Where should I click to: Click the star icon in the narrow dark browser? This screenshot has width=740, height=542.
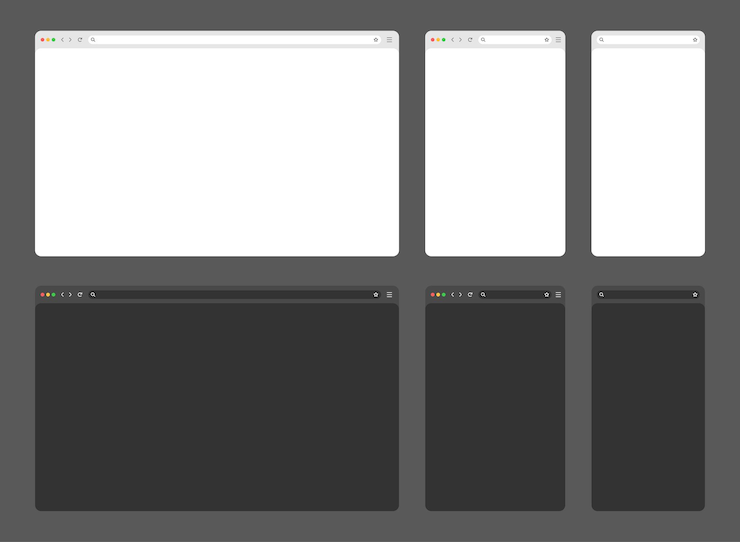pos(695,295)
